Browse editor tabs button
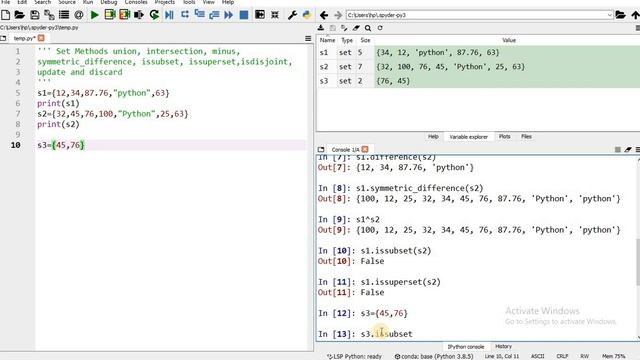The height and width of the screenshot is (360, 640). pyautogui.click(x=3, y=38)
